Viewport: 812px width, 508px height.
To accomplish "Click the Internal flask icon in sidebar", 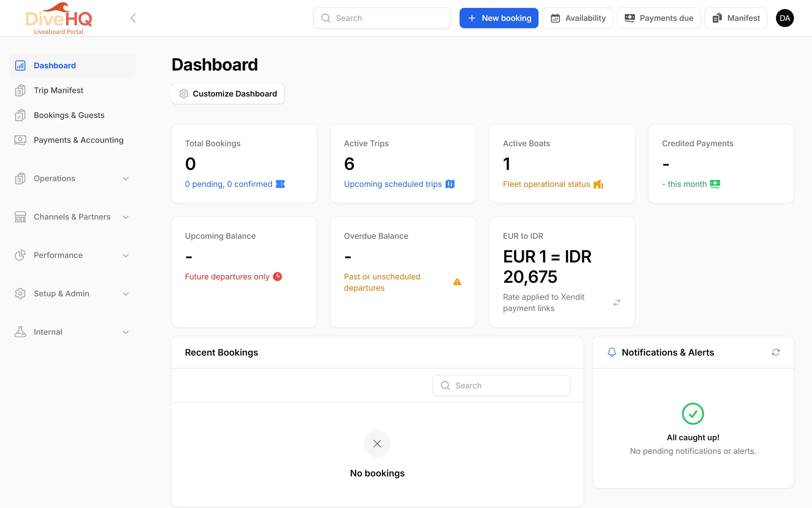I will pyautogui.click(x=20, y=332).
